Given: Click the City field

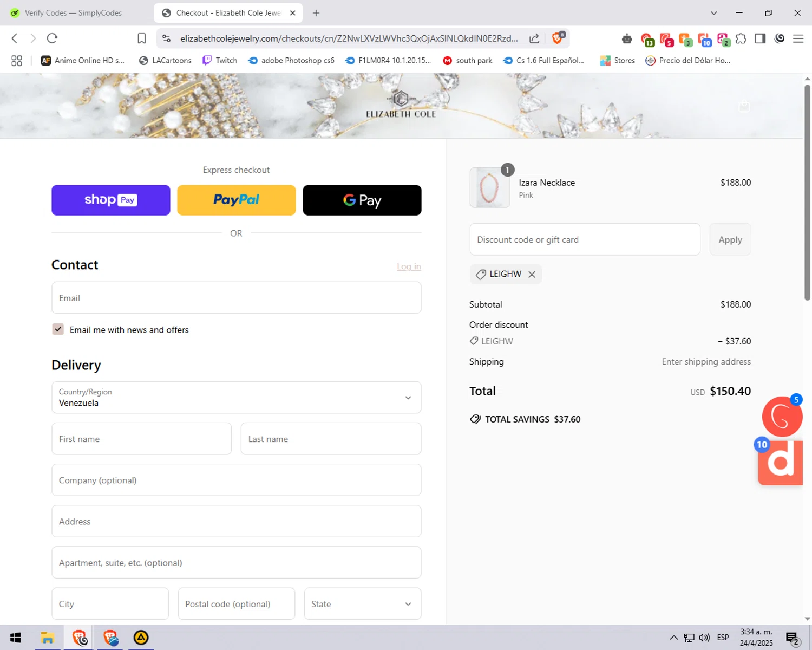Looking at the screenshot, I should (110, 604).
